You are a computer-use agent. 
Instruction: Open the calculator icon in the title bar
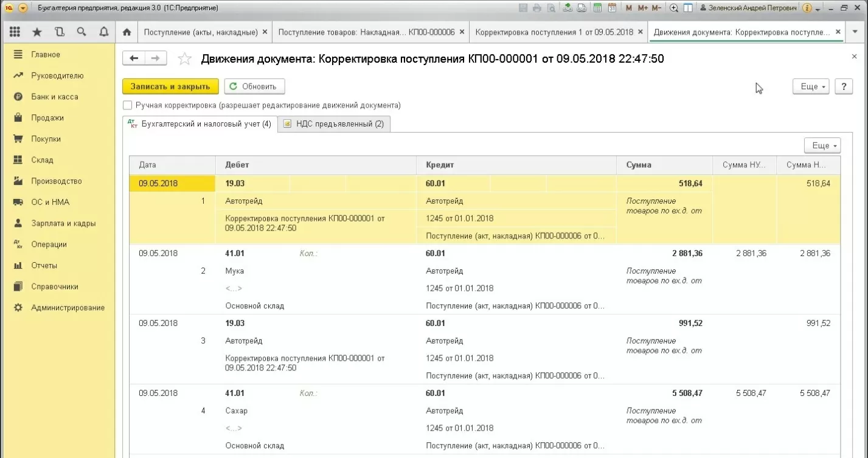point(598,8)
